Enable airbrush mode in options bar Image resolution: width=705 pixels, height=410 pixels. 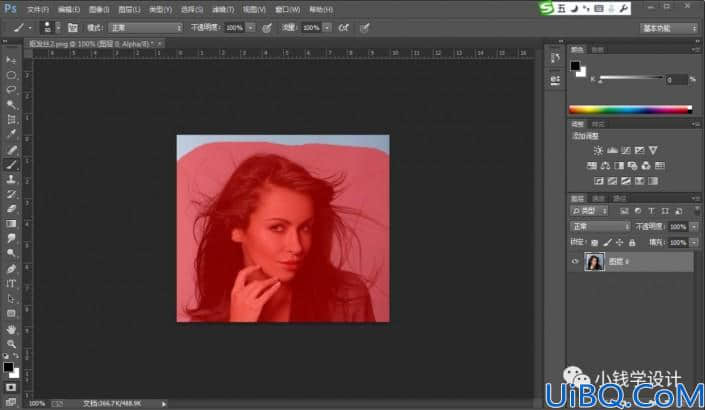pyautogui.click(x=344, y=28)
